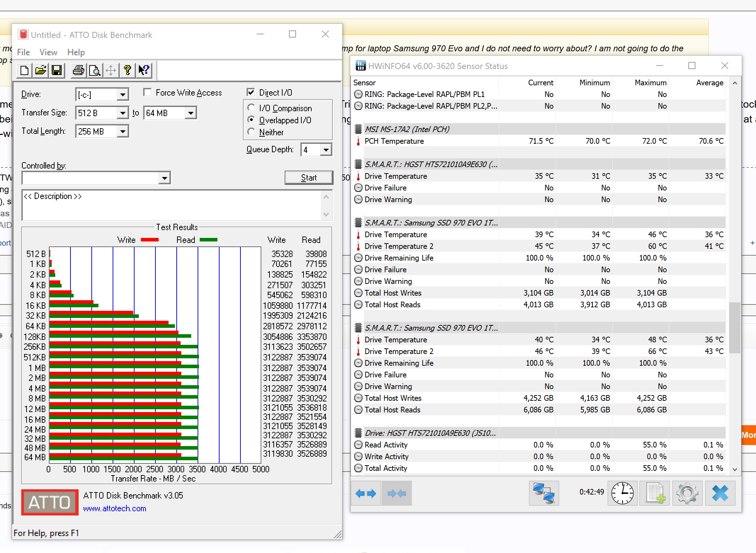Click RING Package-Level RAPL/PBM PL1 icon
This screenshot has height=553, width=756.
[358, 94]
